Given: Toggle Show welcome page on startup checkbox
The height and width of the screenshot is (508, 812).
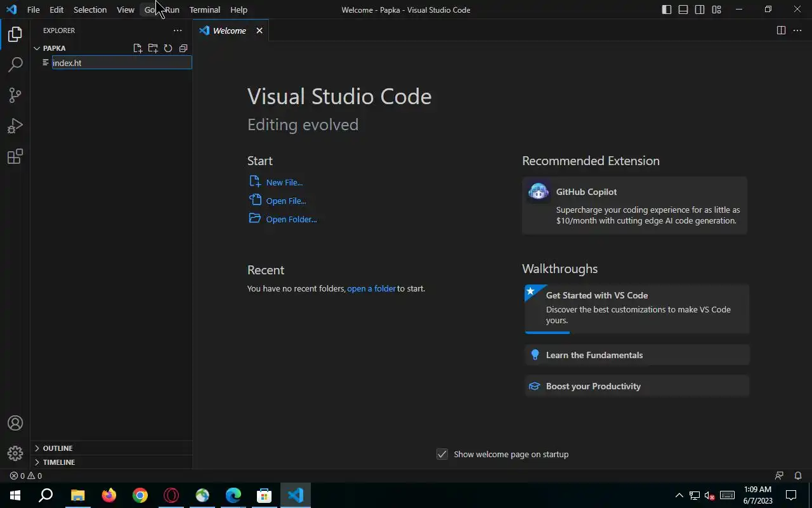Looking at the screenshot, I should click(442, 454).
